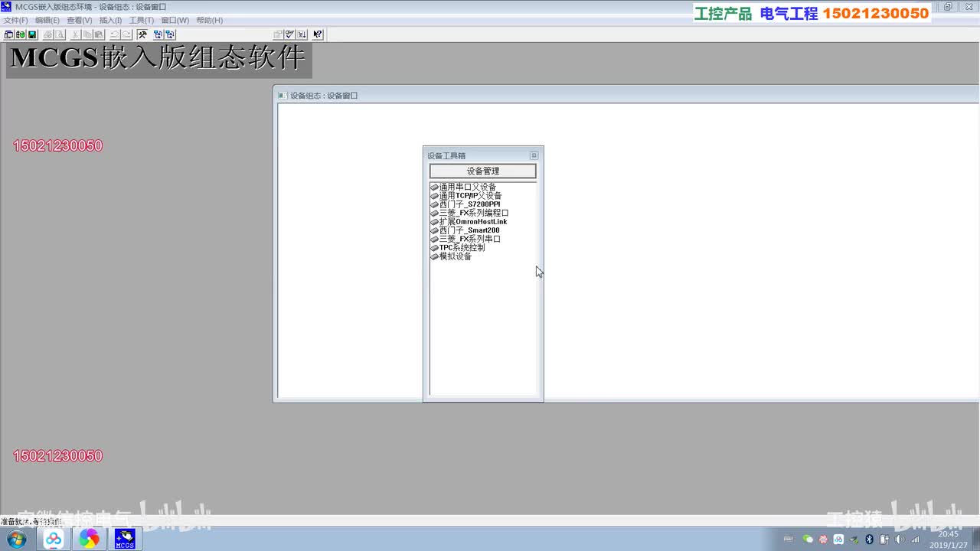The image size is (980, 551).
Task: Click the green database toolbar icon
Action: (21, 34)
